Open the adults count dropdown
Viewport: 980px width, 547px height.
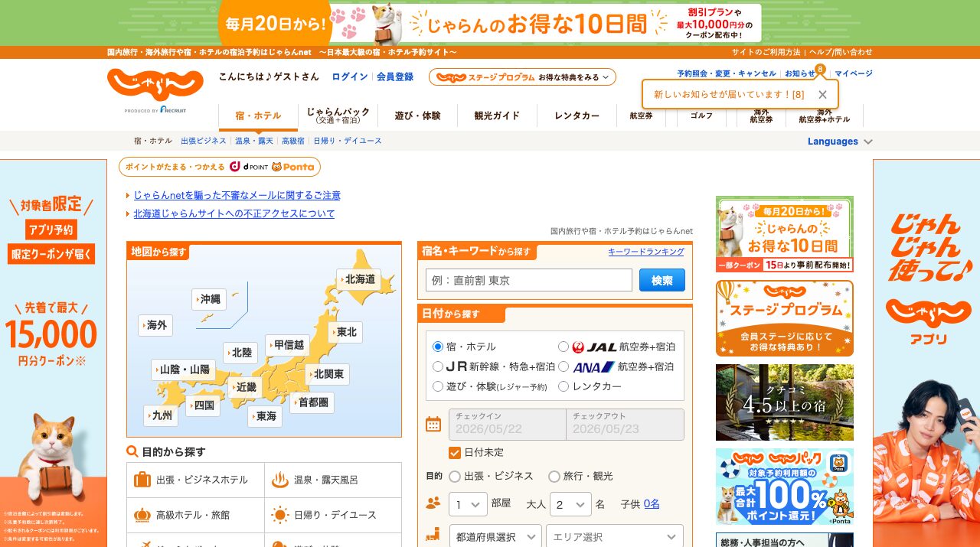point(570,504)
